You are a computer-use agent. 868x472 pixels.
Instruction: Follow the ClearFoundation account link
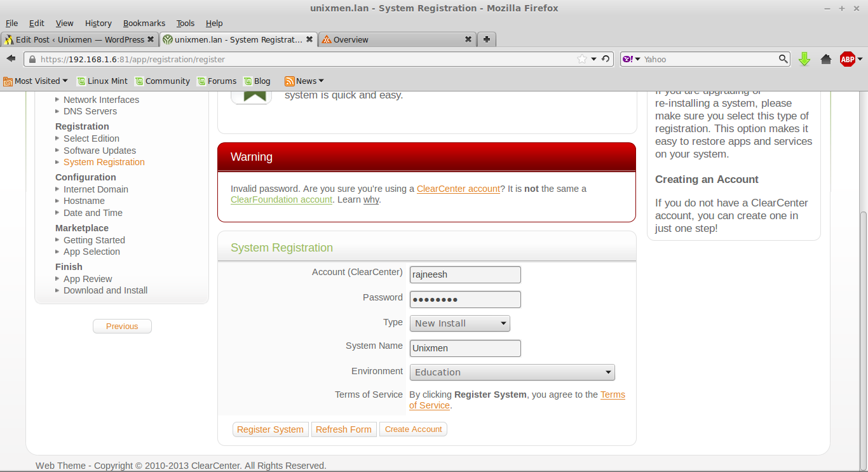(281, 199)
